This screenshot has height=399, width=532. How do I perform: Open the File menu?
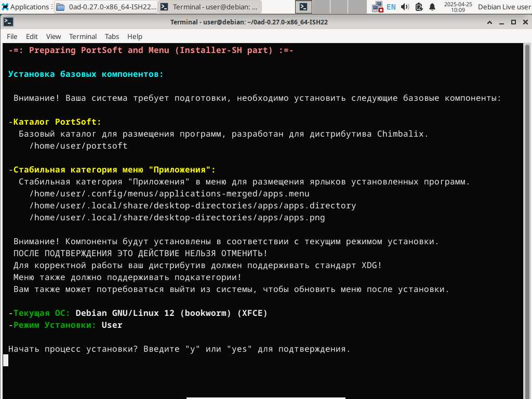click(12, 37)
